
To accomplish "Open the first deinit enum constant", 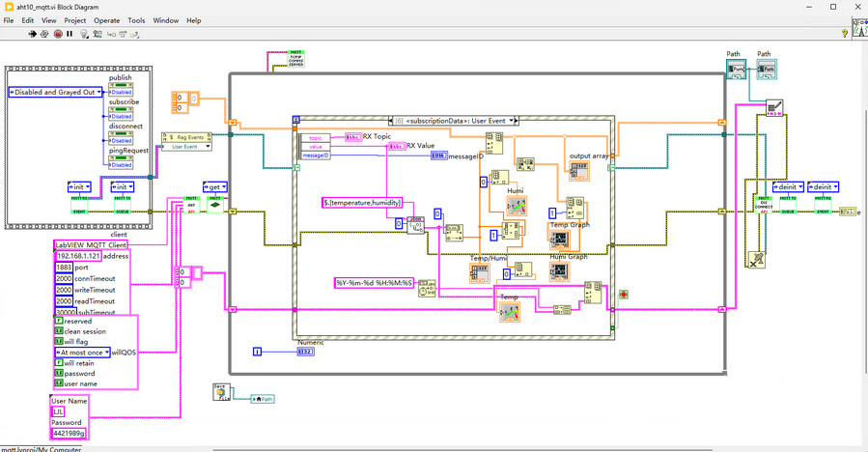I will (x=788, y=187).
